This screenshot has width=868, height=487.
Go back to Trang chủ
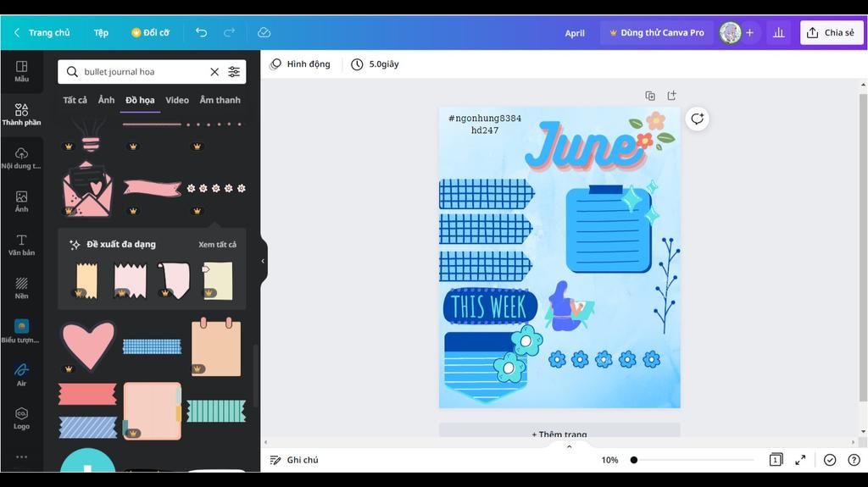click(42, 33)
